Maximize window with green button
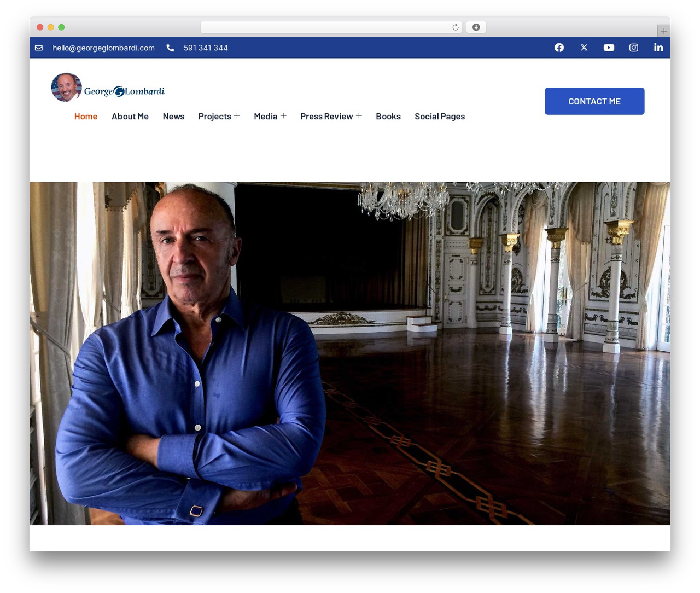 61,27
